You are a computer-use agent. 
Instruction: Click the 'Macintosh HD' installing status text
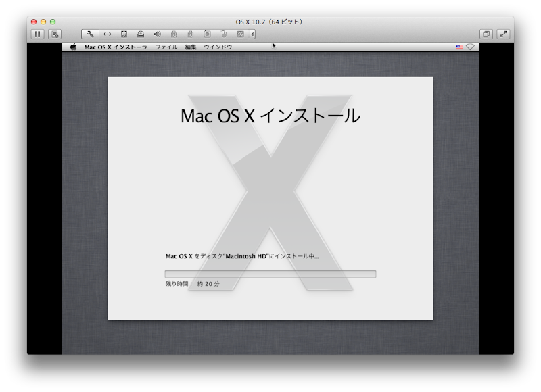point(242,256)
